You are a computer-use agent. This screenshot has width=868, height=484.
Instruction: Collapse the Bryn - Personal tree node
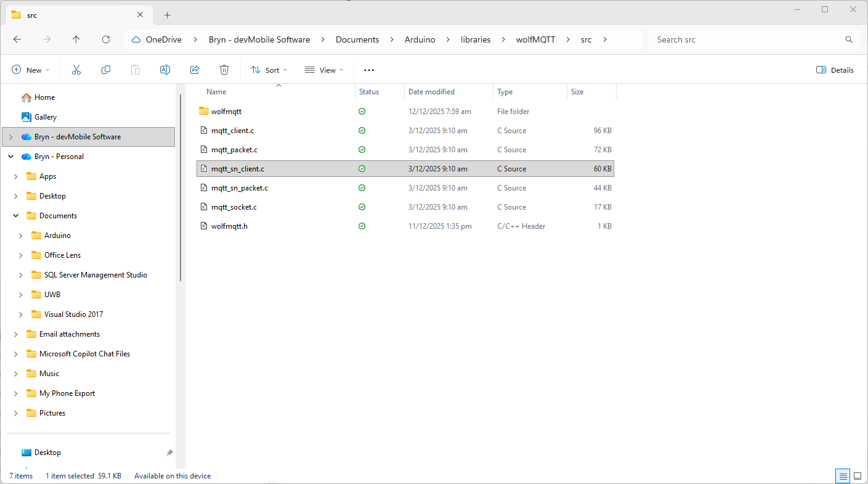click(10, 157)
